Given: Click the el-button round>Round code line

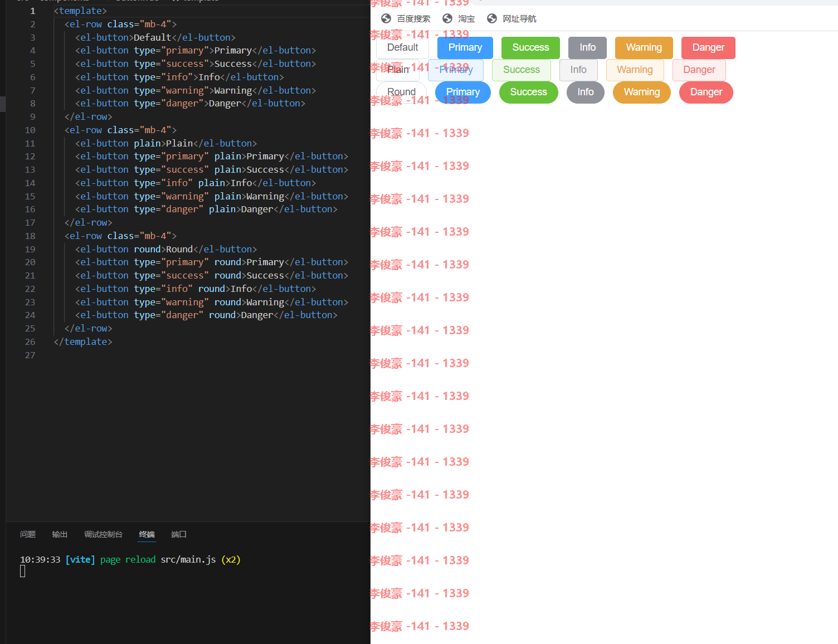Looking at the screenshot, I should [166, 250].
